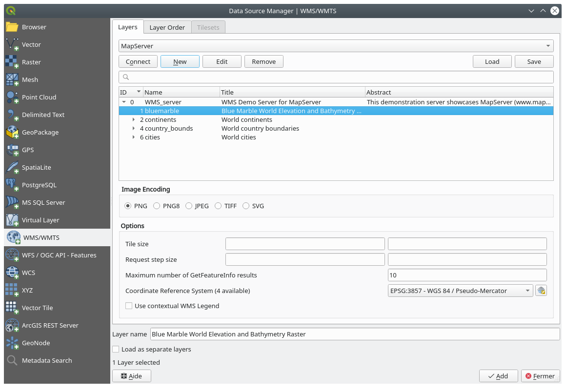Click the Layer name text field
The width and height of the screenshot is (566, 392).
(355, 334)
